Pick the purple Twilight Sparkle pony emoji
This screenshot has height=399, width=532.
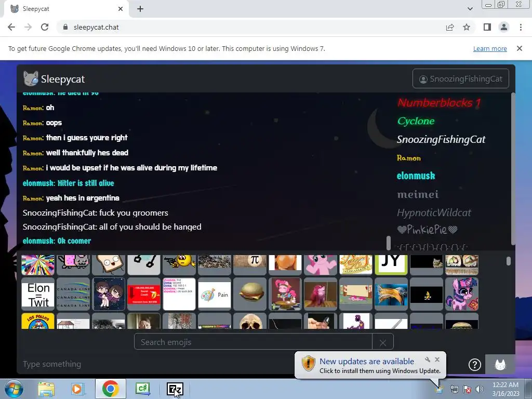click(x=461, y=294)
